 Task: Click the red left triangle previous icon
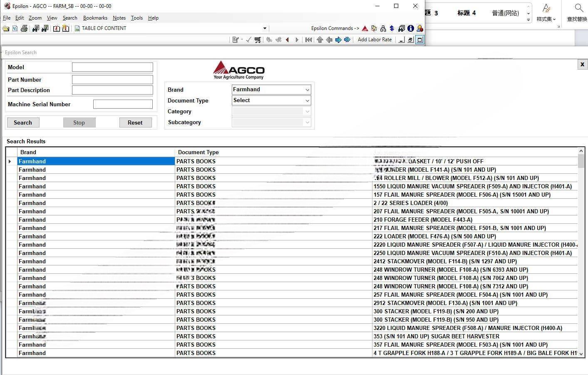(287, 40)
